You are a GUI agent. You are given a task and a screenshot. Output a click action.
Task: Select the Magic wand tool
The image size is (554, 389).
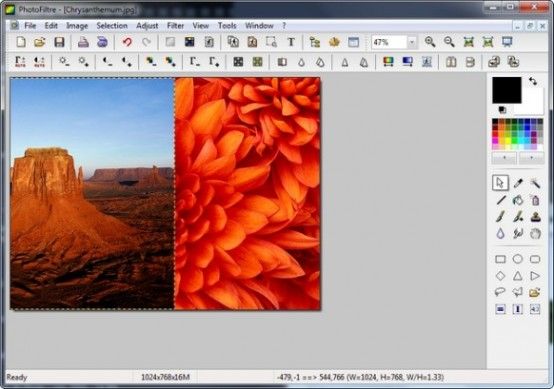coord(535,183)
